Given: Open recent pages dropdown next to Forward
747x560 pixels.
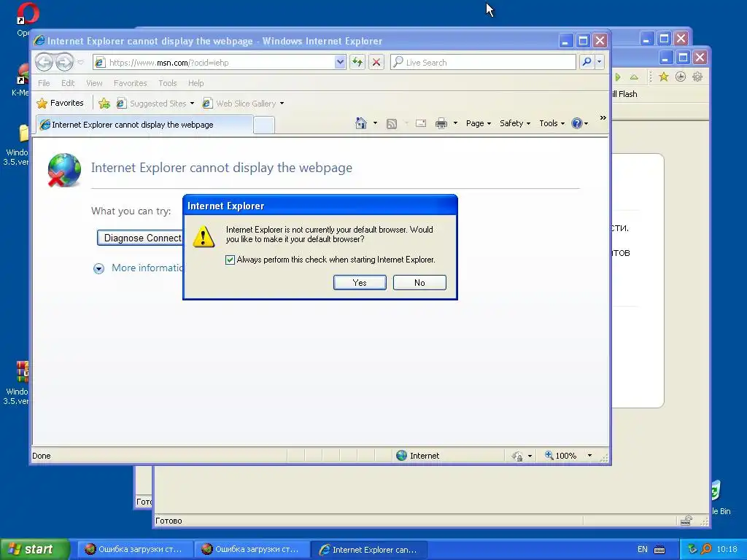Looking at the screenshot, I should [80, 63].
